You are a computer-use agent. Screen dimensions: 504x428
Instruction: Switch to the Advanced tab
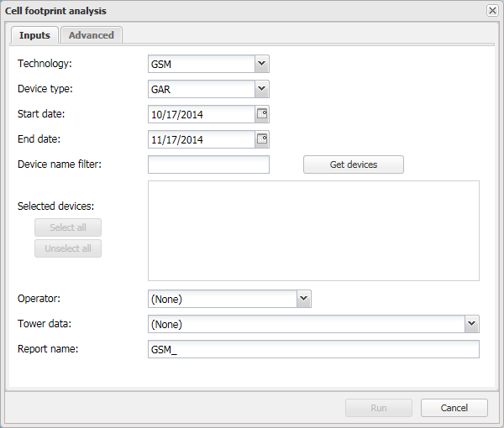(x=92, y=35)
